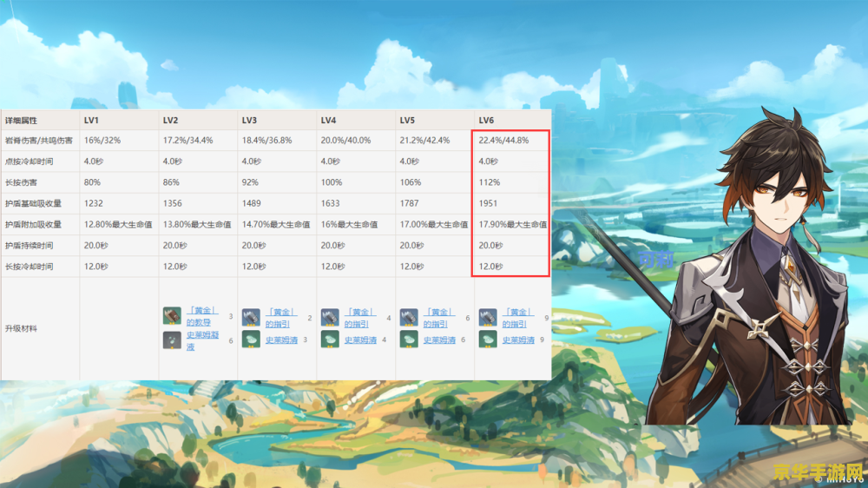Open the 「黄金」的指引 link under LV5
868x488 pixels.
click(x=439, y=318)
